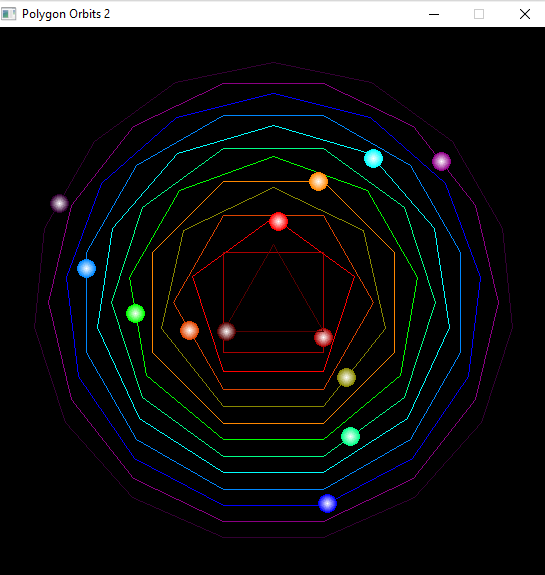Select the orange ball on the octagon

tap(318, 181)
